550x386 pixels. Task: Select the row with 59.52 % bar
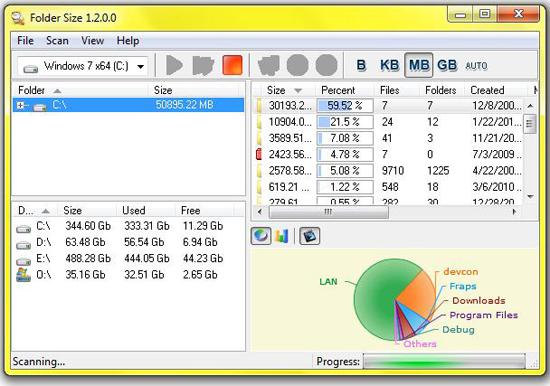click(x=389, y=105)
